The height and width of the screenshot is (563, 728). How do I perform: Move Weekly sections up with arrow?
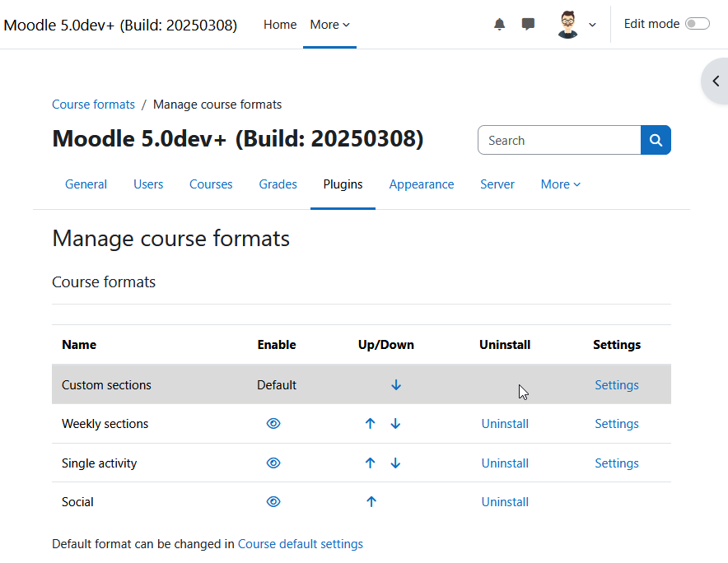tap(370, 423)
